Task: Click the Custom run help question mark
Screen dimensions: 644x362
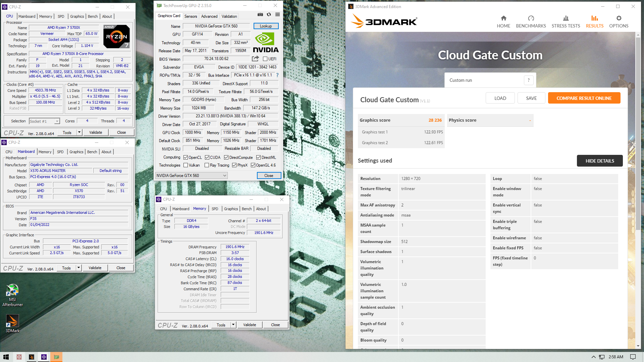Action: pos(529,80)
